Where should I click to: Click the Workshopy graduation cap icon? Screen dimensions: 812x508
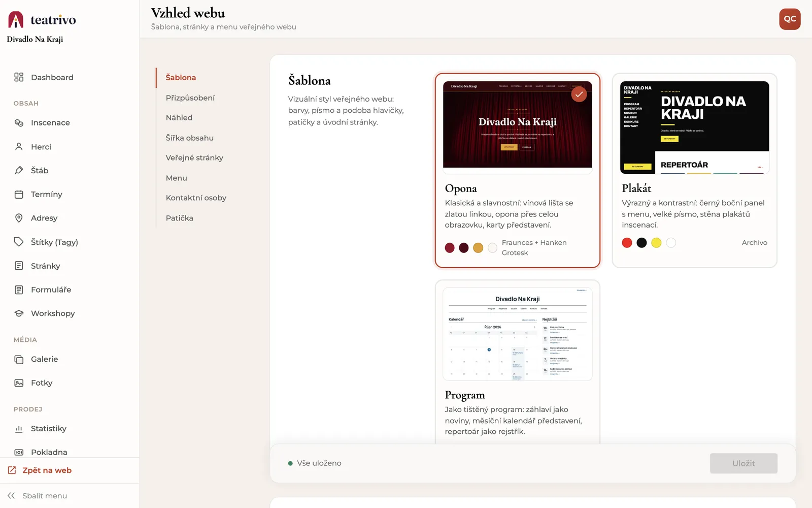pos(19,313)
